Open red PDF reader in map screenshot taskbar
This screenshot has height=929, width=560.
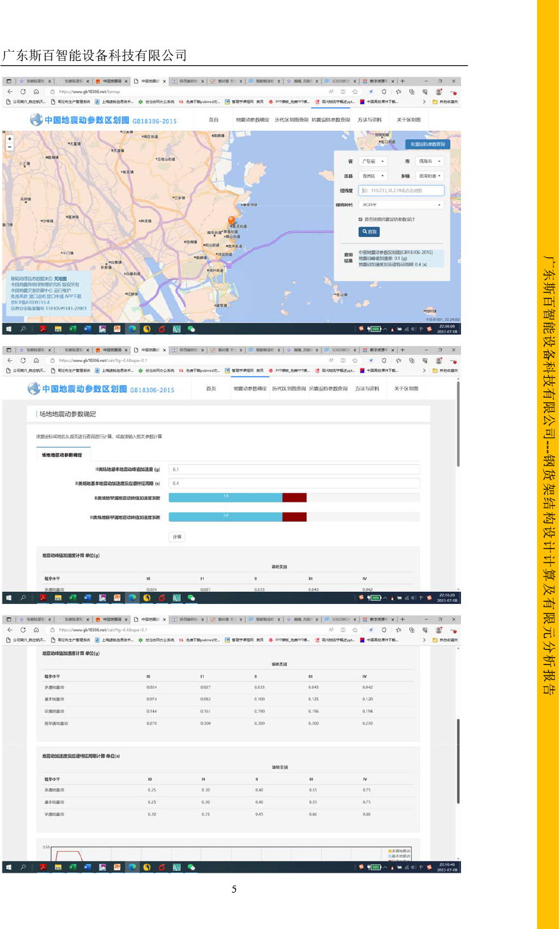point(43,329)
